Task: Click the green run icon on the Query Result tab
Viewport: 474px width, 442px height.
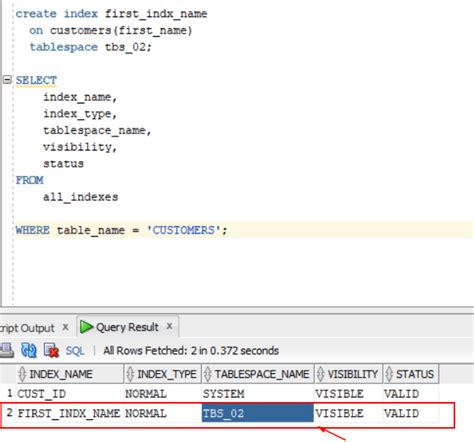Action: 86,327
